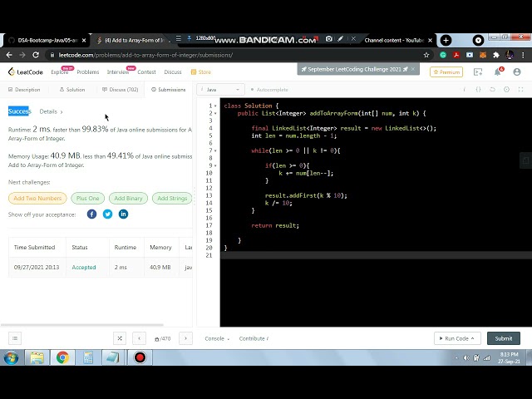Open the Extensions puzzle icon
The height and width of the screenshot is (399, 532).
point(496,55)
